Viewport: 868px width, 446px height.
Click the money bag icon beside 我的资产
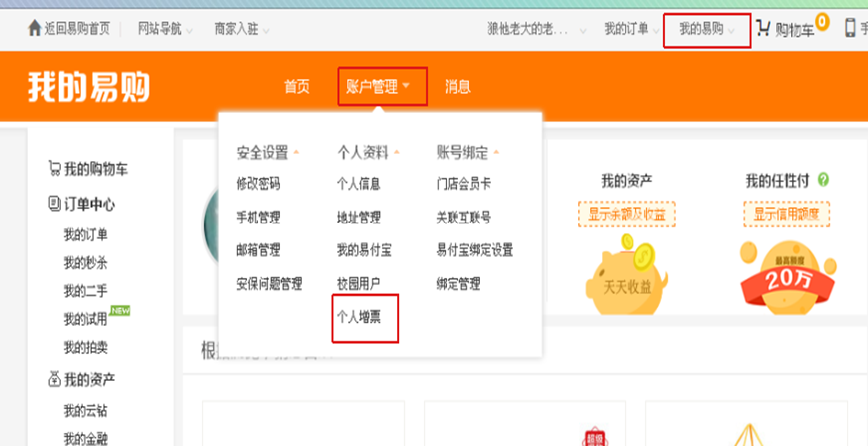point(54,380)
